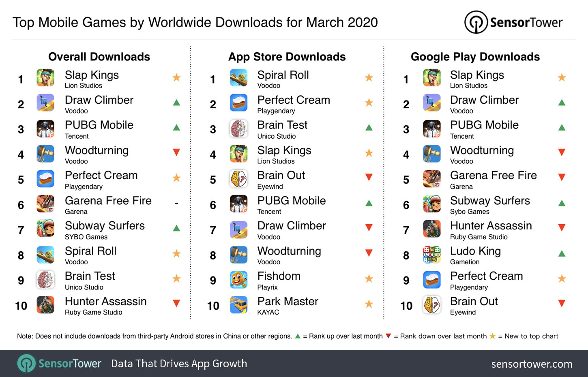Click the Spiral Roll icon in Overall Downloads

(x=45, y=255)
